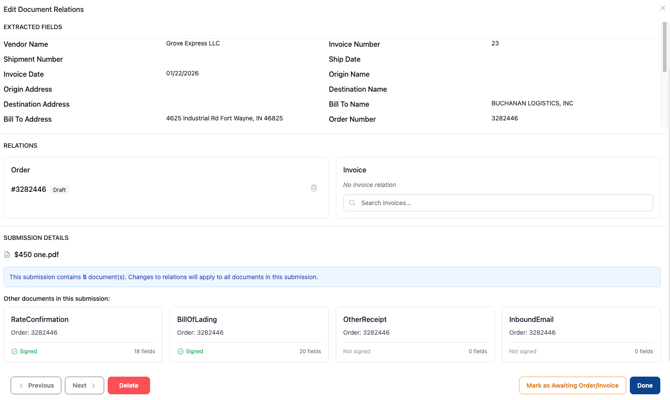Click the right chevron in Next button
The width and height of the screenshot is (670, 400).
click(x=94, y=386)
